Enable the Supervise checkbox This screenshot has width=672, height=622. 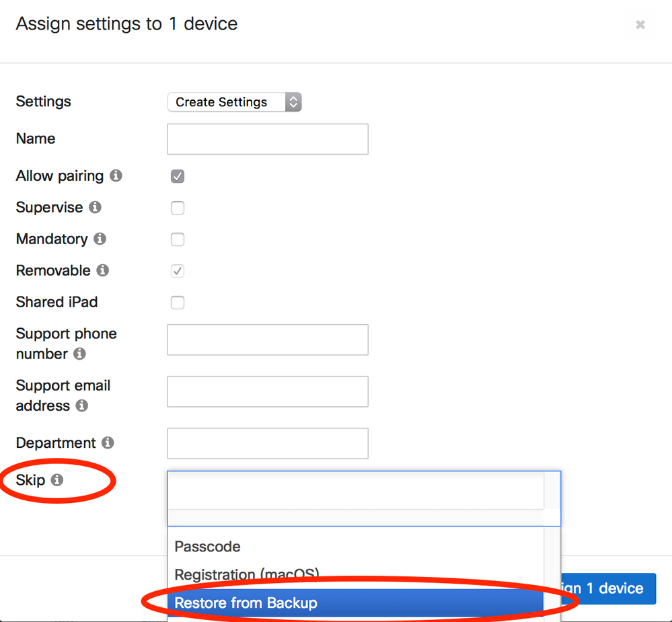click(178, 208)
